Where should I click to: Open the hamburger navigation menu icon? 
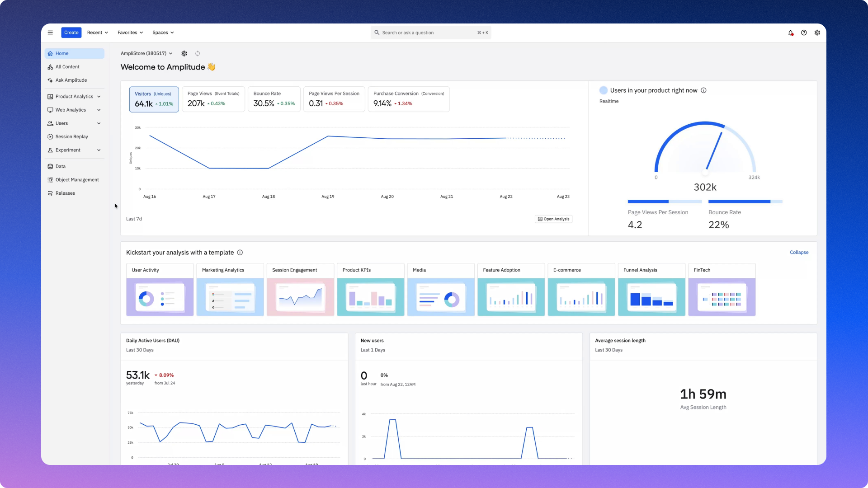tap(50, 33)
